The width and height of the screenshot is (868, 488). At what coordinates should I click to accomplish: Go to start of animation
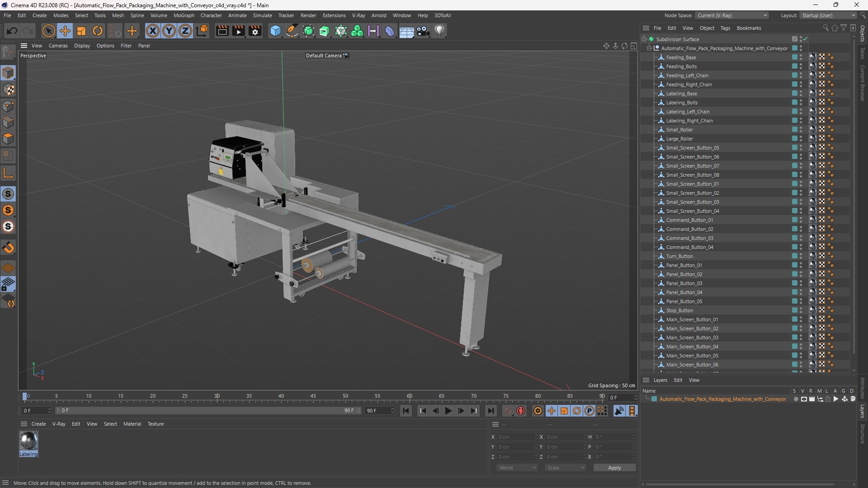click(406, 411)
